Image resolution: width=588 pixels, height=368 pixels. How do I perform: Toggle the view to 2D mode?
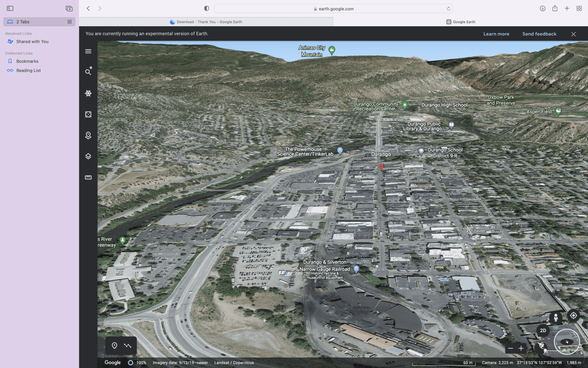point(543,330)
